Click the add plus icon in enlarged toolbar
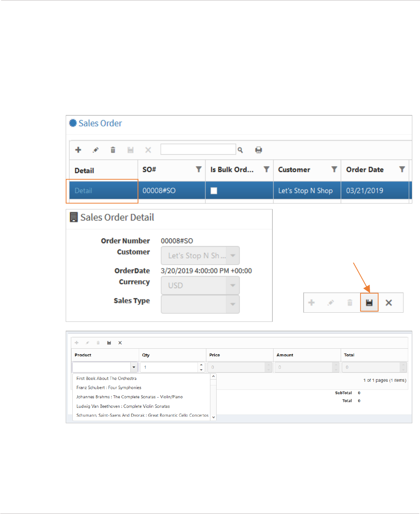The height and width of the screenshot is (514, 420). point(311,303)
